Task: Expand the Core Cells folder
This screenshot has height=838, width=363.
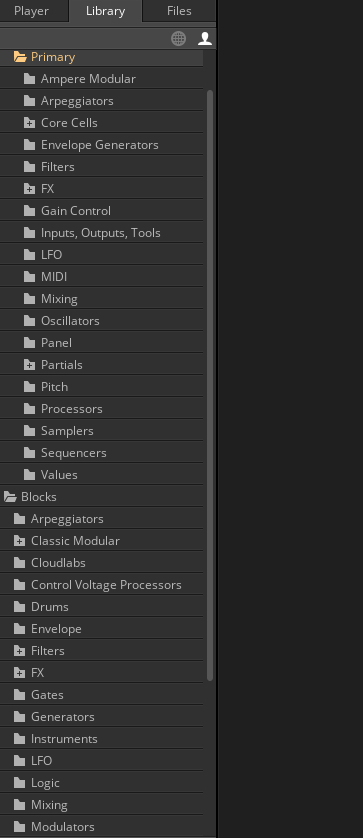Action: point(29,123)
